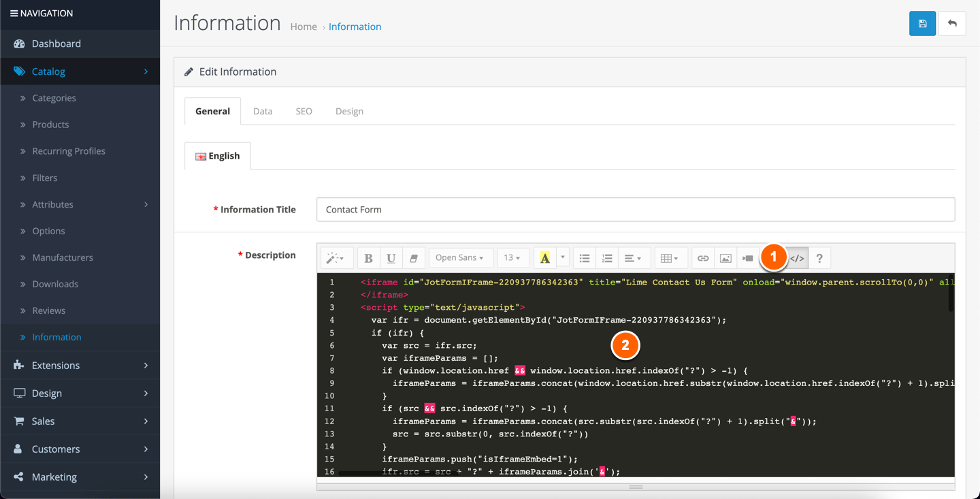Click the eraser remove-format icon
Viewport: 980px width, 499px height.
click(x=413, y=259)
